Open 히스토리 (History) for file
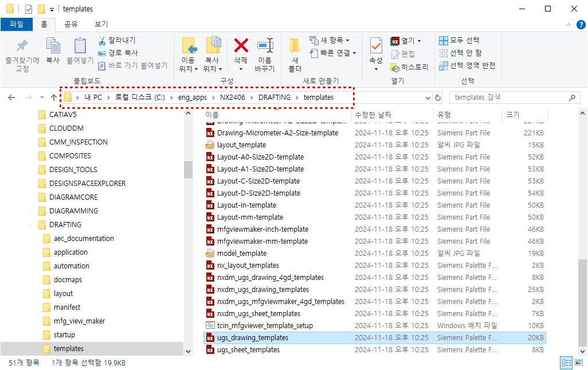Image resolution: width=588 pixels, height=370 pixels. (409, 67)
